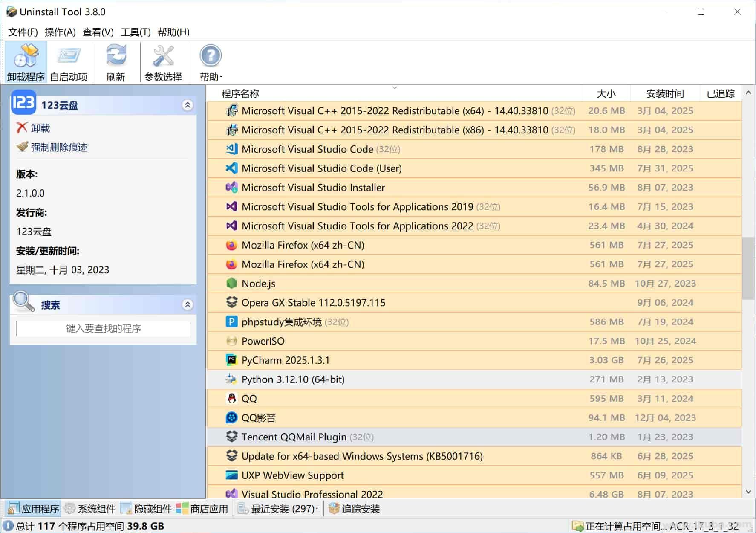Select the Mozilla Firefox program icon

(x=231, y=245)
